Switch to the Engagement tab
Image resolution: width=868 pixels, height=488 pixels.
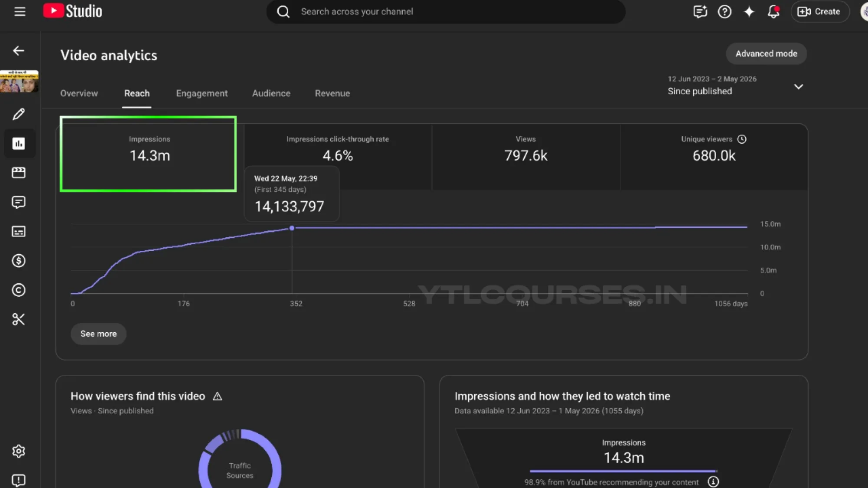click(202, 93)
